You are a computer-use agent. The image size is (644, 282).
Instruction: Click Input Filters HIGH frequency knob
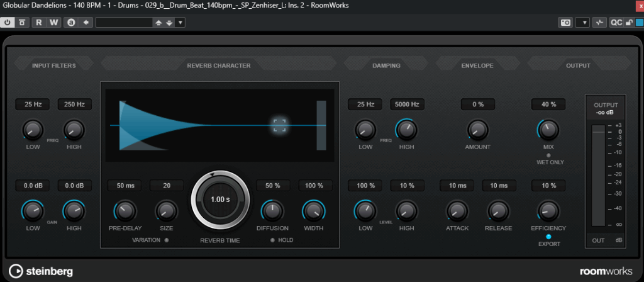point(74,130)
